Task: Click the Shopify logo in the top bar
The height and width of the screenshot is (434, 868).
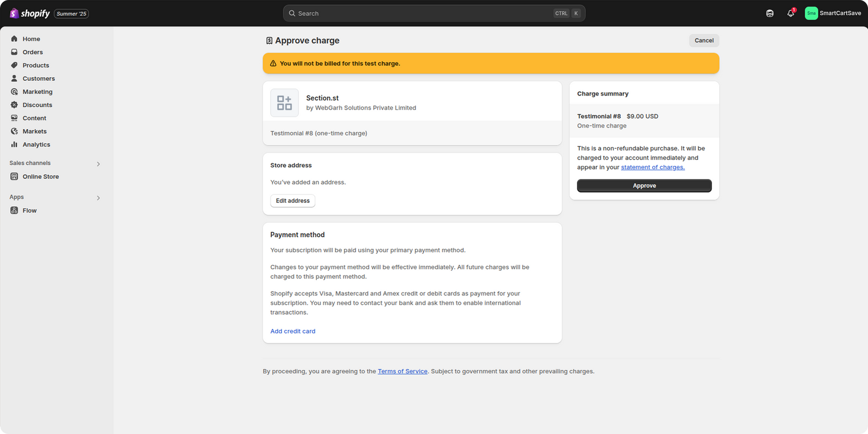Action: tap(30, 14)
